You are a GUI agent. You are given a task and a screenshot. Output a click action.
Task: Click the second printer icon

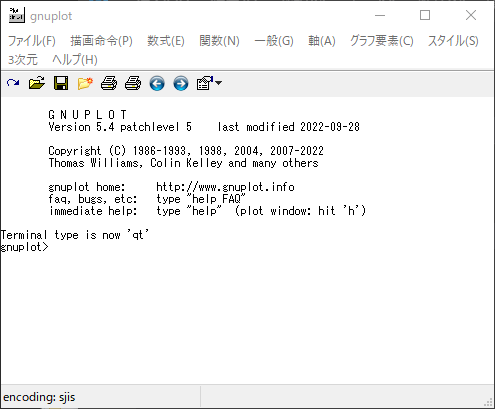[x=133, y=83]
